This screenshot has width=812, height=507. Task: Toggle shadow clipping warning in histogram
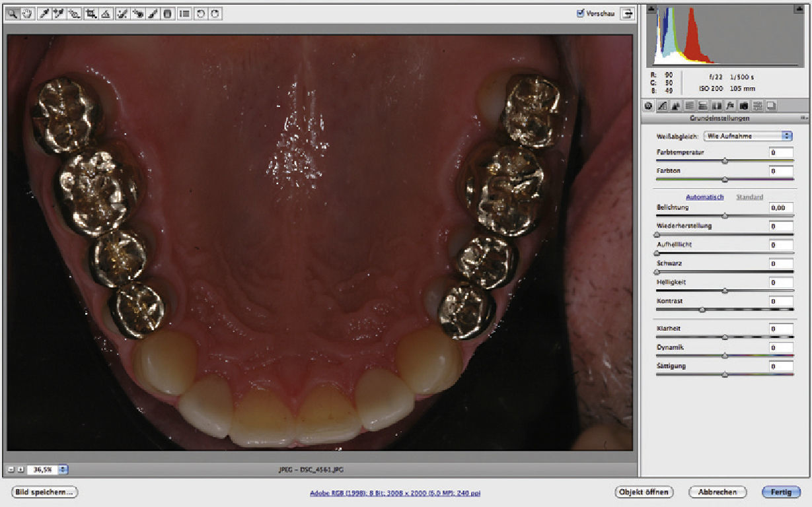click(651, 9)
